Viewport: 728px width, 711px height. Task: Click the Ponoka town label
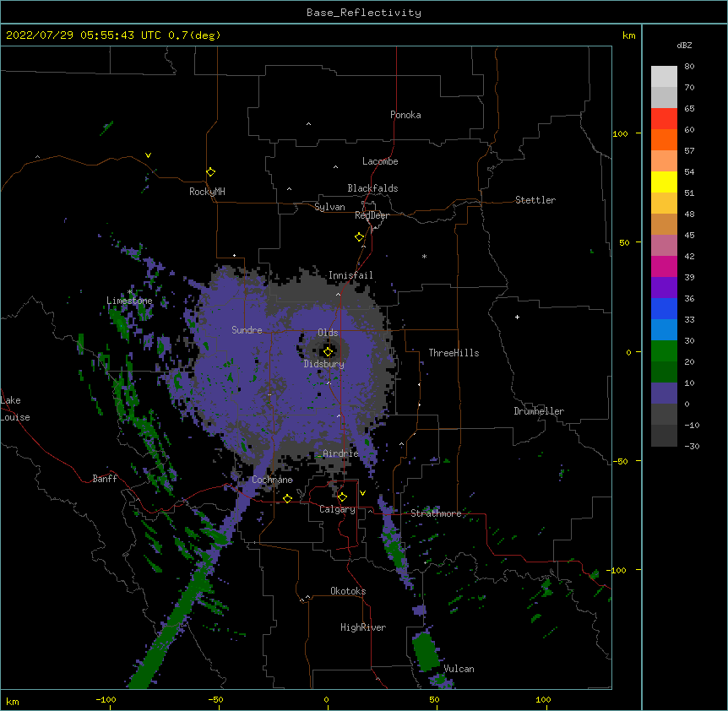405,115
